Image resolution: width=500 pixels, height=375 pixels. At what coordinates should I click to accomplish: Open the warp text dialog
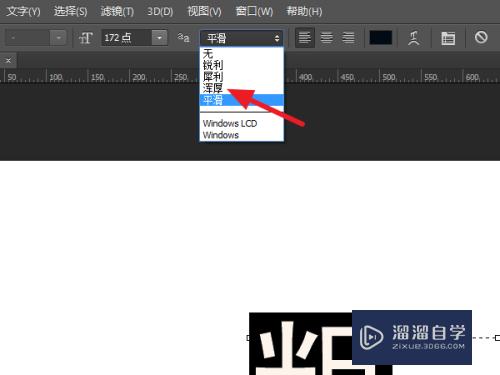click(414, 38)
